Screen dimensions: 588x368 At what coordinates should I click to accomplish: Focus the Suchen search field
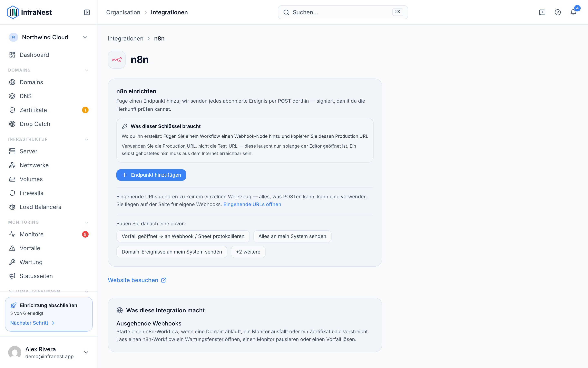(x=343, y=12)
